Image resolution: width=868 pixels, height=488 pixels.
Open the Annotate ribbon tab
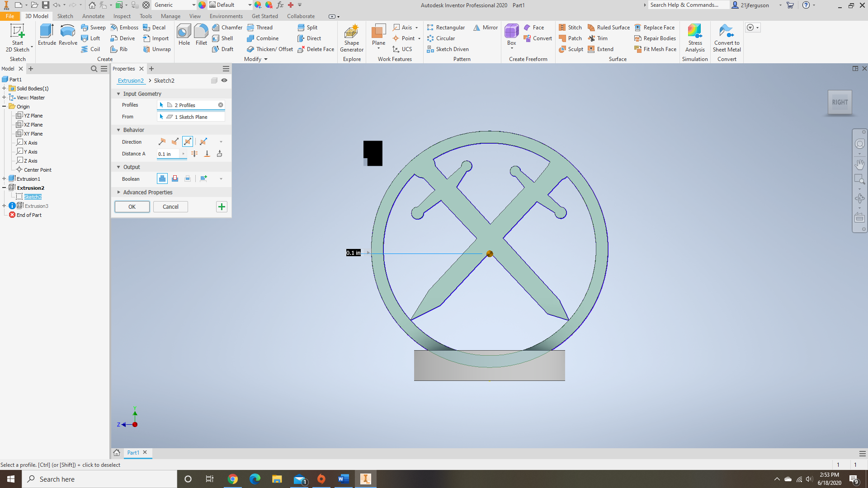[93, 16]
